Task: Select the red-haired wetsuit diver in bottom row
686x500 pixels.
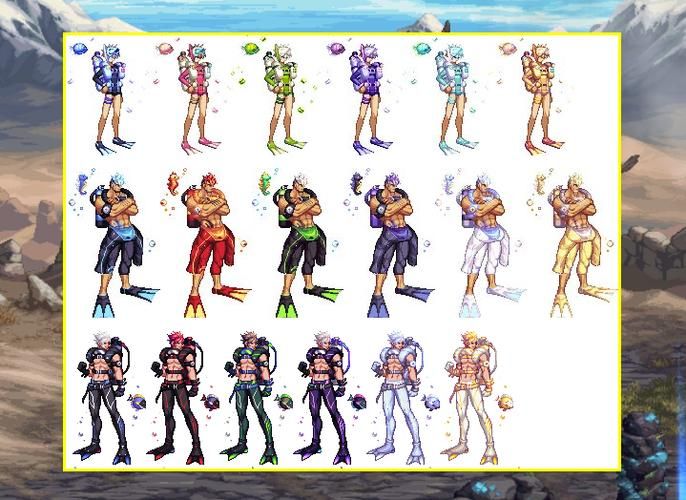Action: (x=177, y=398)
